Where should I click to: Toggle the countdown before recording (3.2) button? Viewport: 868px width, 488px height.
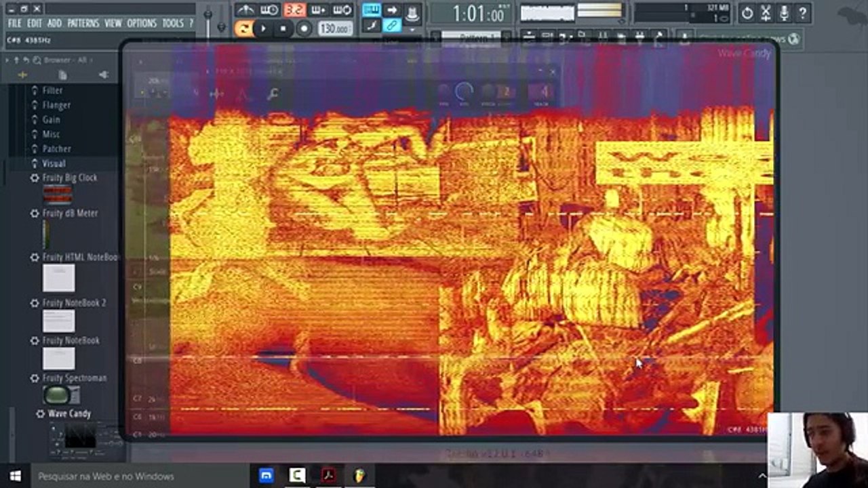[x=294, y=10]
